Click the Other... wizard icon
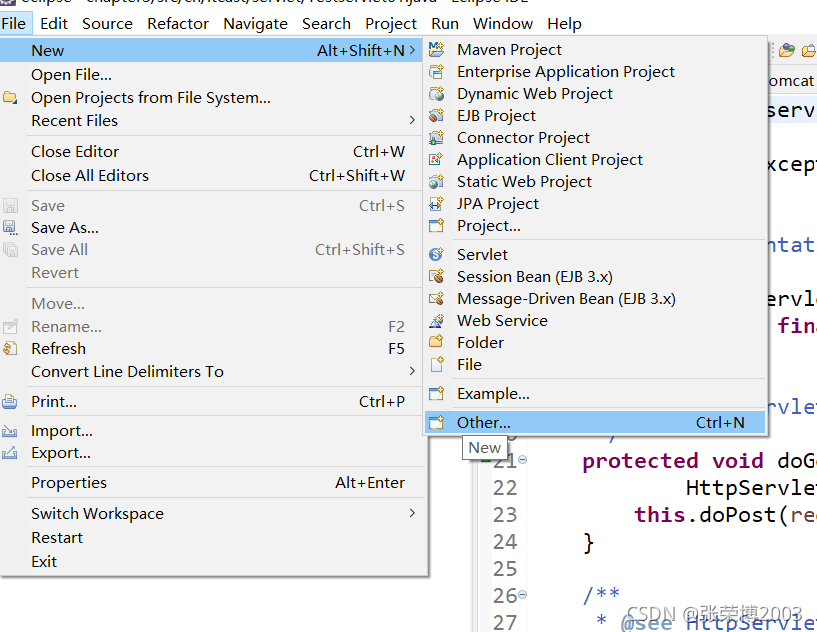 coord(436,423)
